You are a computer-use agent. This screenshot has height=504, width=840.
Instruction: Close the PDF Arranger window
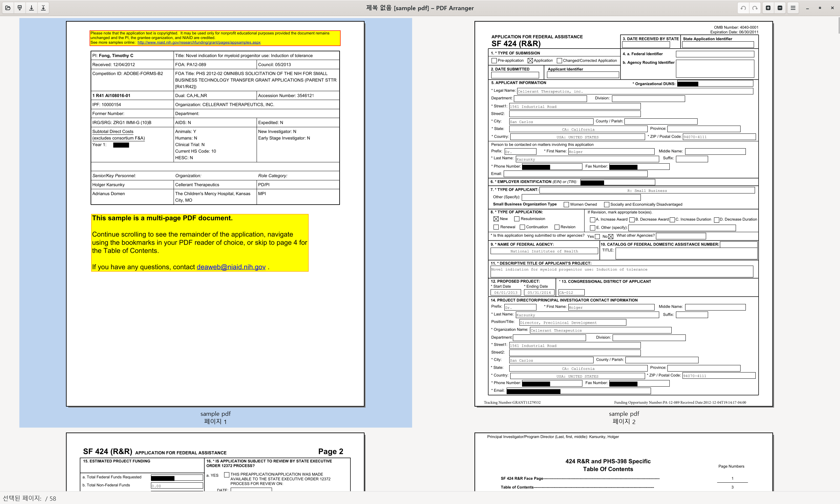[x=832, y=8]
